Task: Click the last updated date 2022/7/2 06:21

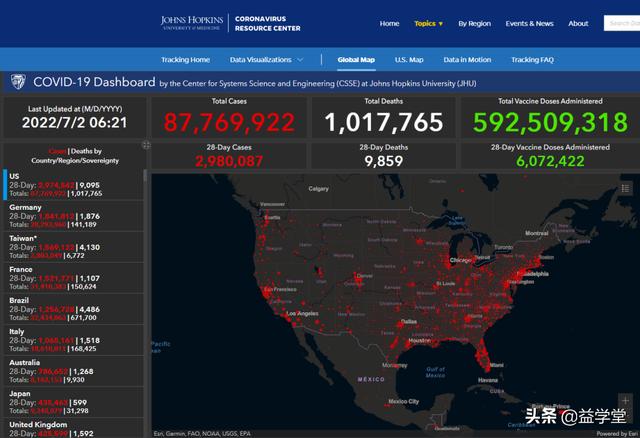Action: tap(74, 122)
